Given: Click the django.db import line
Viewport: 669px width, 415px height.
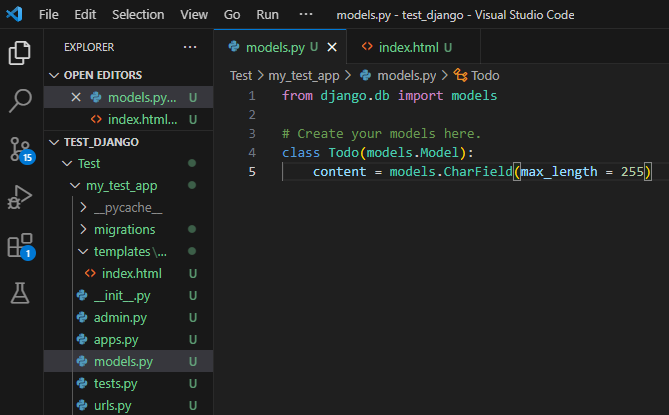Looking at the screenshot, I should click(389, 96).
